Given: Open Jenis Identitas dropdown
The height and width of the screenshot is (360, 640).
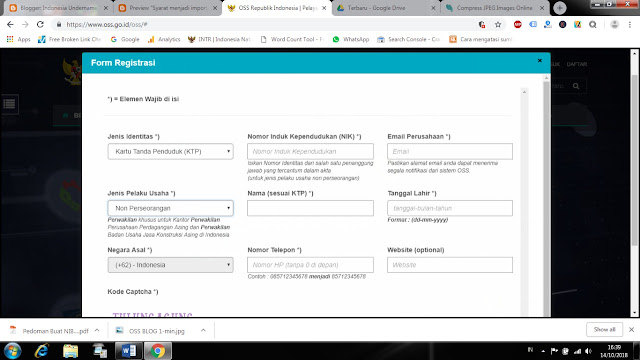Looking at the screenshot, I should (x=171, y=151).
